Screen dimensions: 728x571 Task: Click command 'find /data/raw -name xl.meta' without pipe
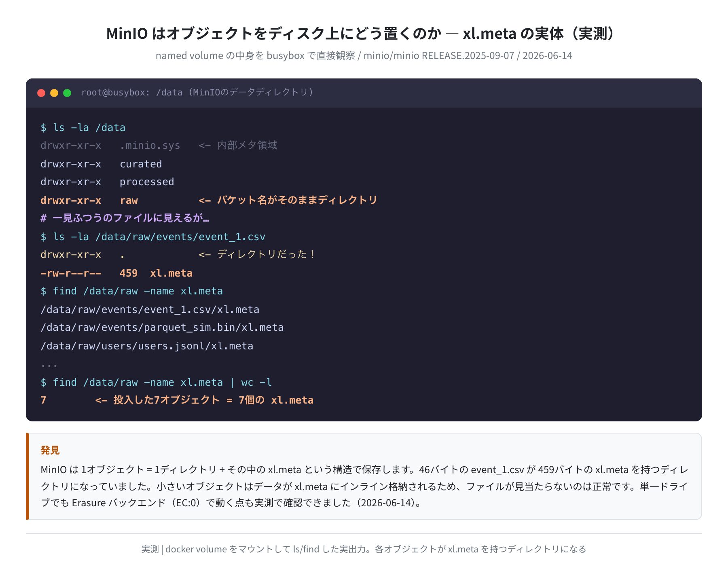(x=131, y=291)
